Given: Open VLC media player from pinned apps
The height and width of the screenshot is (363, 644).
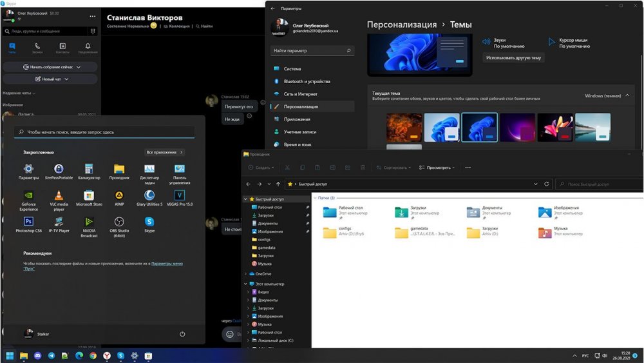Looking at the screenshot, I should coord(59,195).
